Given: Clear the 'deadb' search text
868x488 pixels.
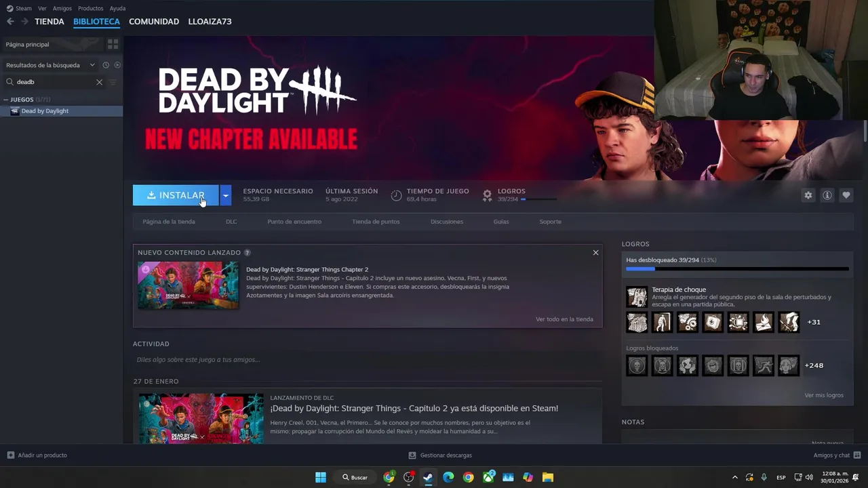Looking at the screenshot, I should (x=99, y=82).
